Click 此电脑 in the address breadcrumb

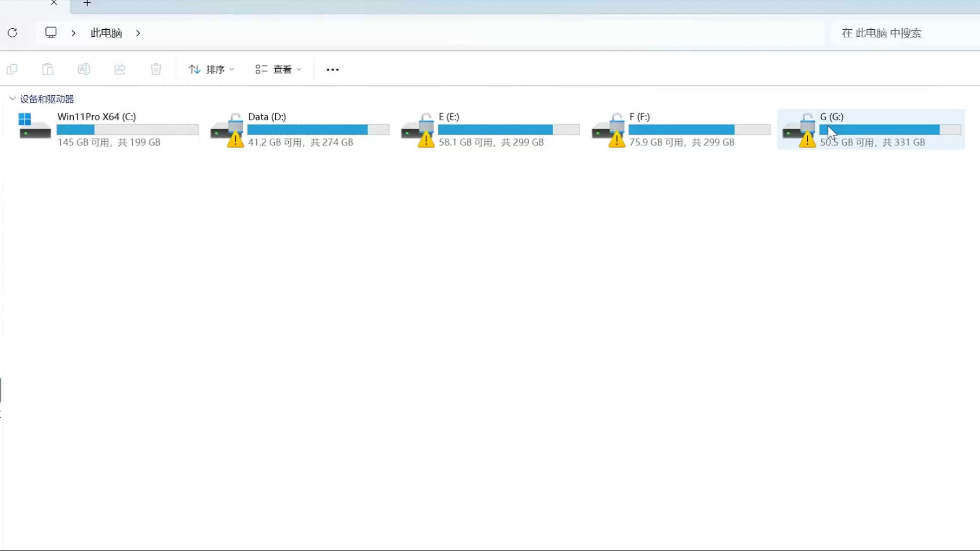coord(106,33)
